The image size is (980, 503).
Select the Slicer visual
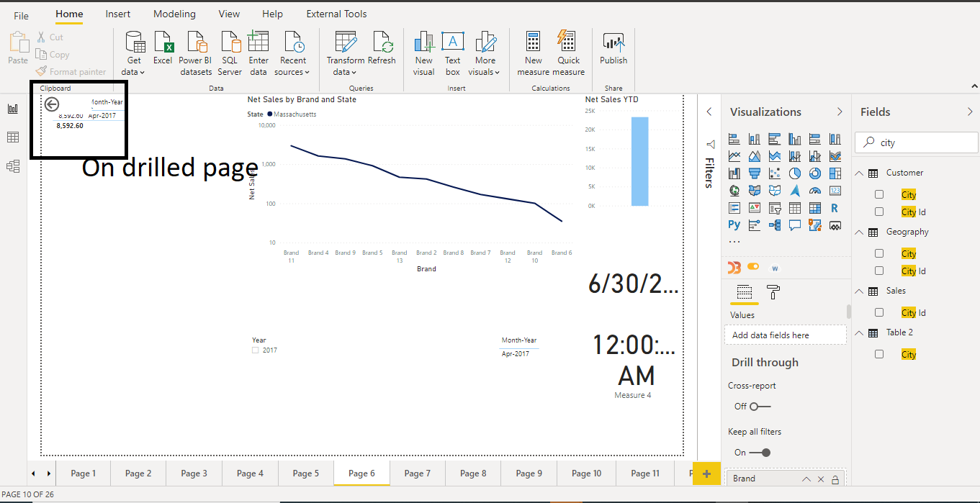(775, 208)
